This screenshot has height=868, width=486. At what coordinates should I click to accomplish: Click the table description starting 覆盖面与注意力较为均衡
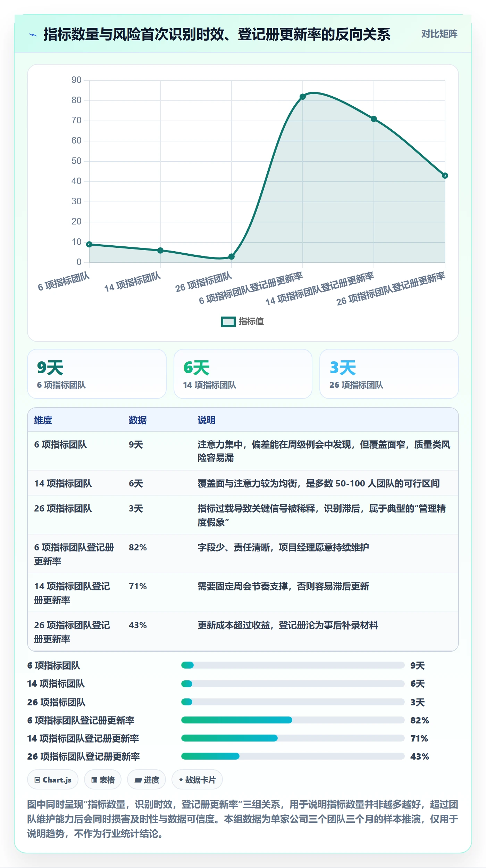click(x=319, y=483)
